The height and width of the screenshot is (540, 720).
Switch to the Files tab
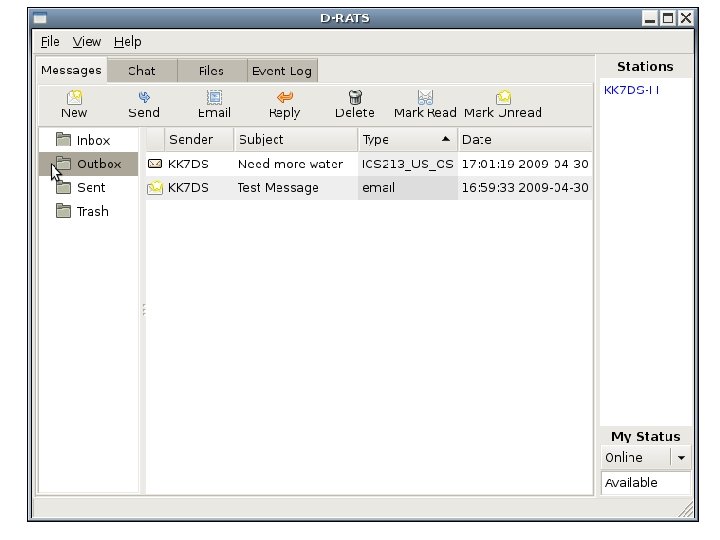(212, 71)
